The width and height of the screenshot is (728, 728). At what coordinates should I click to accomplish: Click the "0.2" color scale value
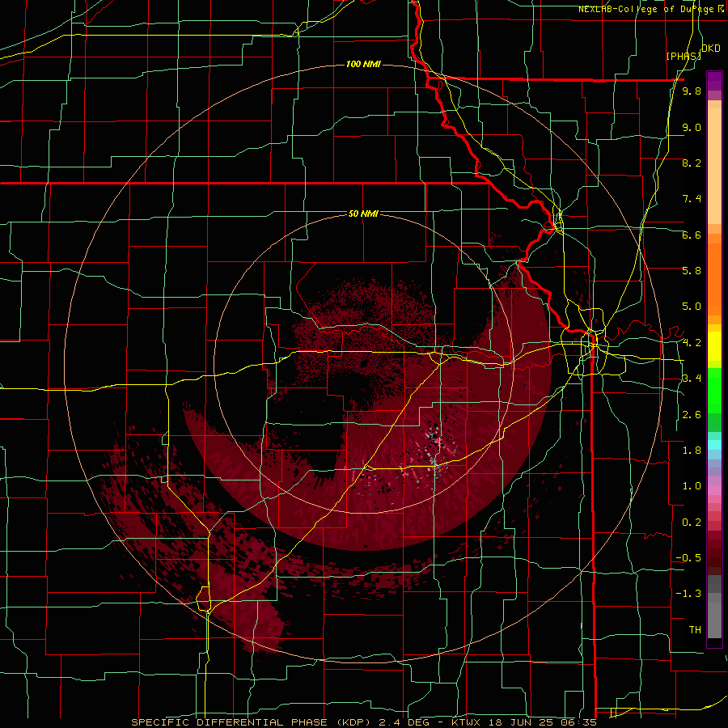(x=692, y=522)
